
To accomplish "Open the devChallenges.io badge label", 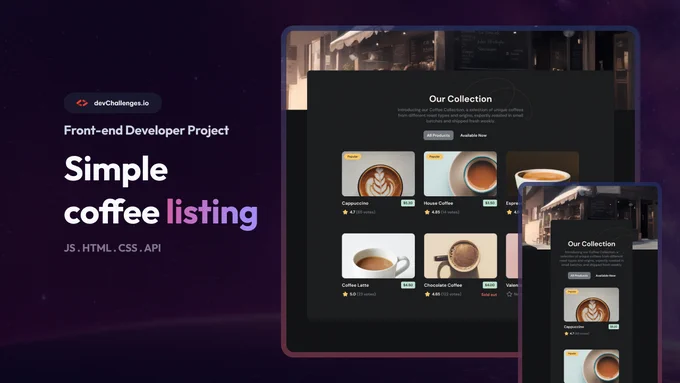I will [121, 103].
